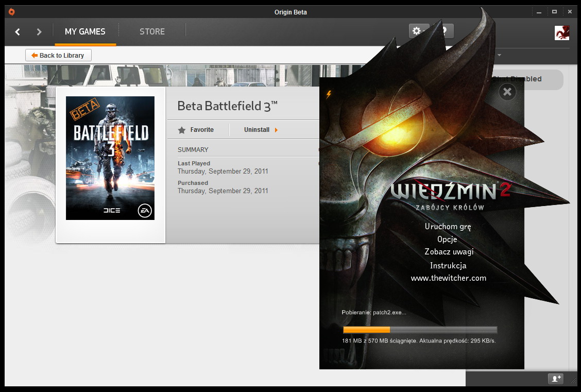This screenshot has height=392, width=581.
Task: Go back with the left arrow
Action: coord(18,32)
